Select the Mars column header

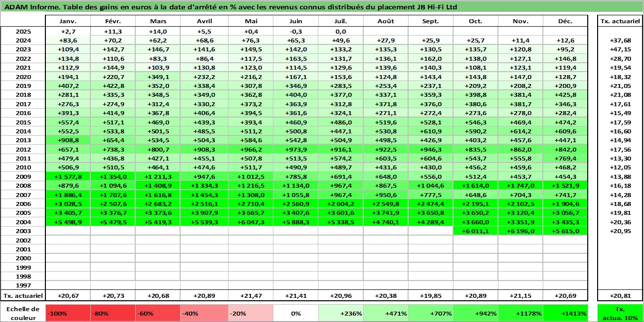click(x=158, y=21)
